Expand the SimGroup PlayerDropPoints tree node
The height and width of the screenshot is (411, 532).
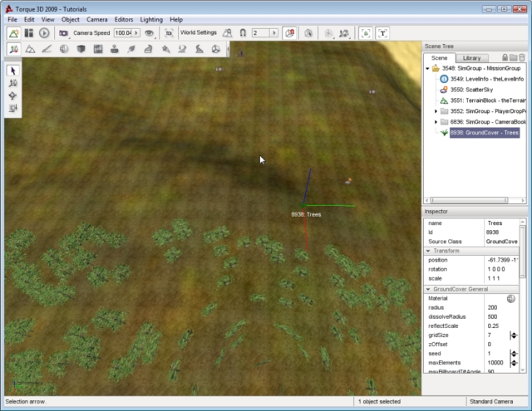tap(436, 110)
